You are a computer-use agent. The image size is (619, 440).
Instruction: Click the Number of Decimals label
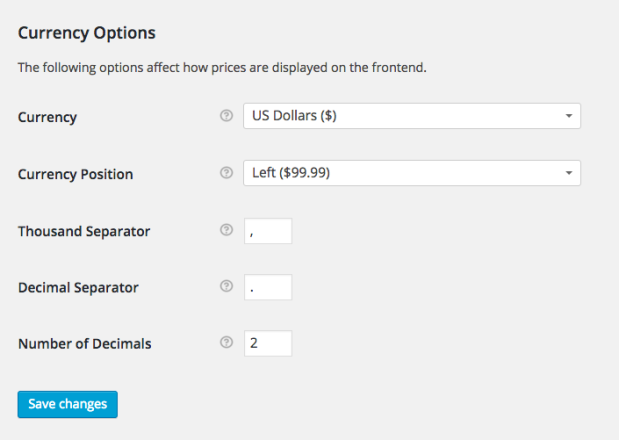(85, 344)
